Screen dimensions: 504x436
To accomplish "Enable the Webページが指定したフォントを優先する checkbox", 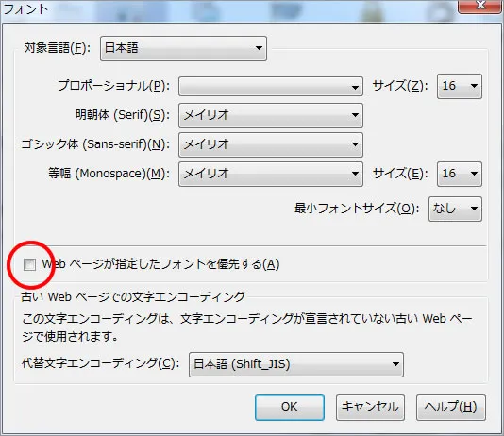I will (x=29, y=265).
